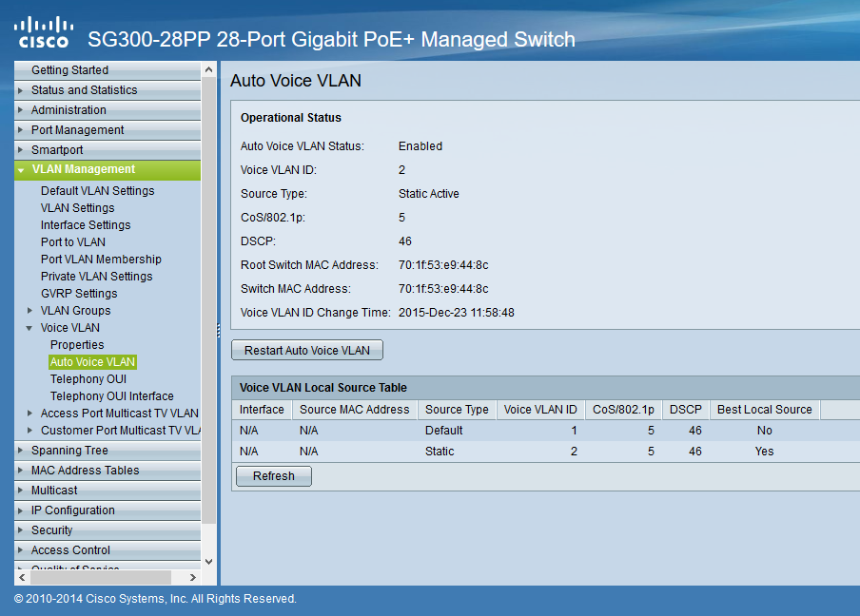Open Voice VLAN Properties page

coord(77,345)
